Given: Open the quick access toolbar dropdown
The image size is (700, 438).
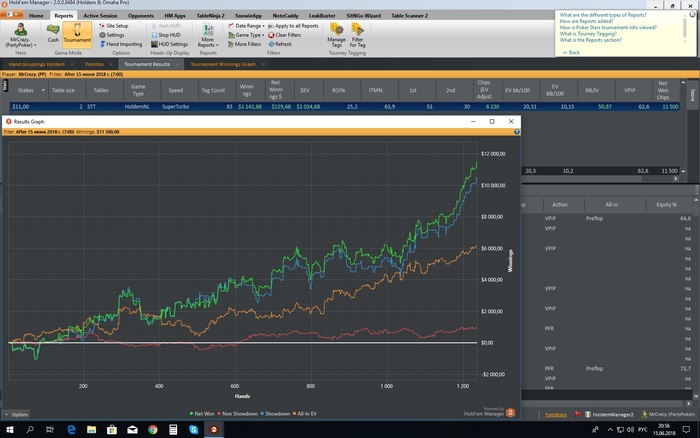Looking at the screenshot, I should click(x=16, y=15).
